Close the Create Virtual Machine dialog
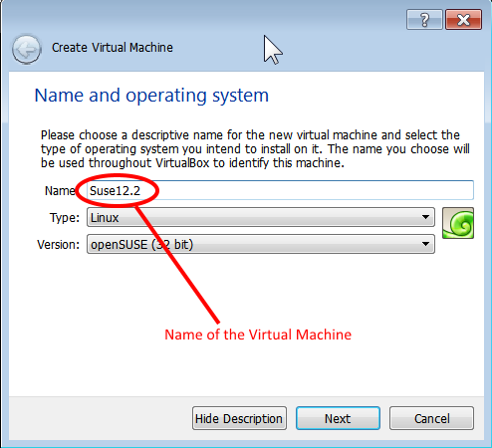 click(x=463, y=20)
